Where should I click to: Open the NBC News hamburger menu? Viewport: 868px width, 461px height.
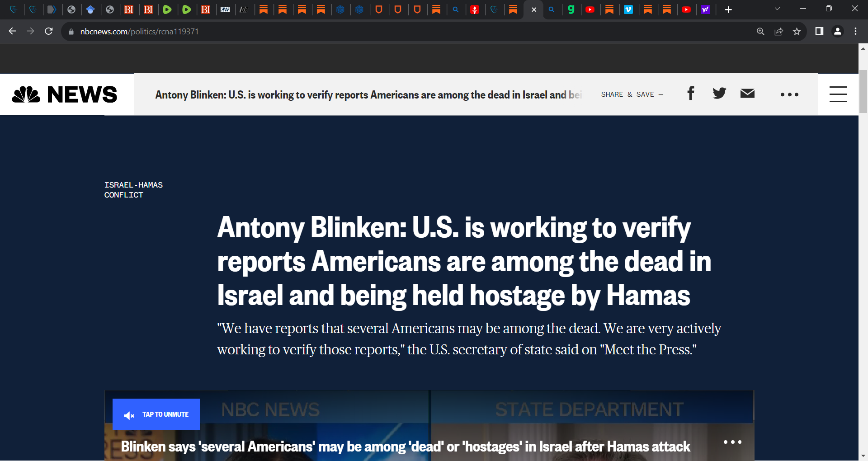click(x=838, y=94)
